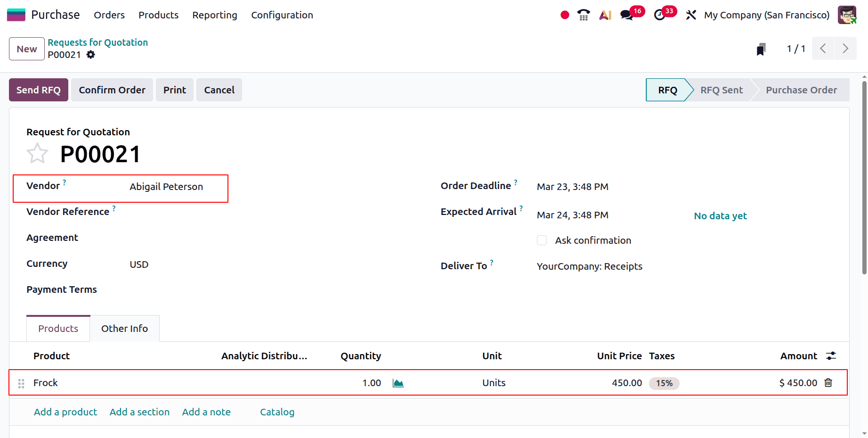This screenshot has width=868, height=438.
Task: Open the Orders menu
Action: pos(109,15)
